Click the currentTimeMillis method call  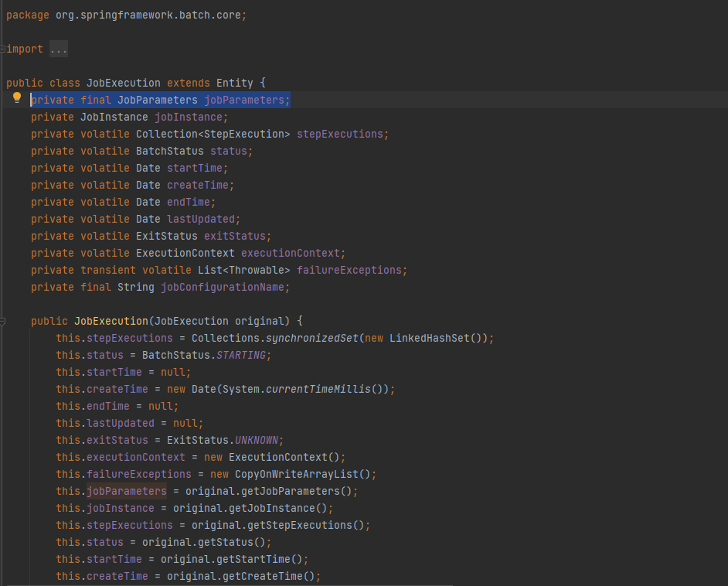pos(318,390)
